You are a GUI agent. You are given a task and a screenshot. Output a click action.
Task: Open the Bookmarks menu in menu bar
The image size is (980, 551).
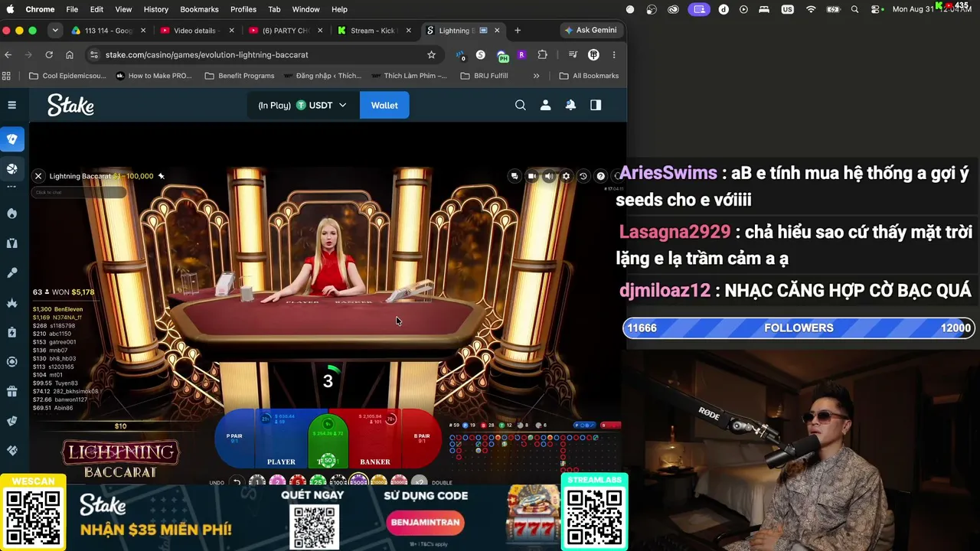[199, 9]
